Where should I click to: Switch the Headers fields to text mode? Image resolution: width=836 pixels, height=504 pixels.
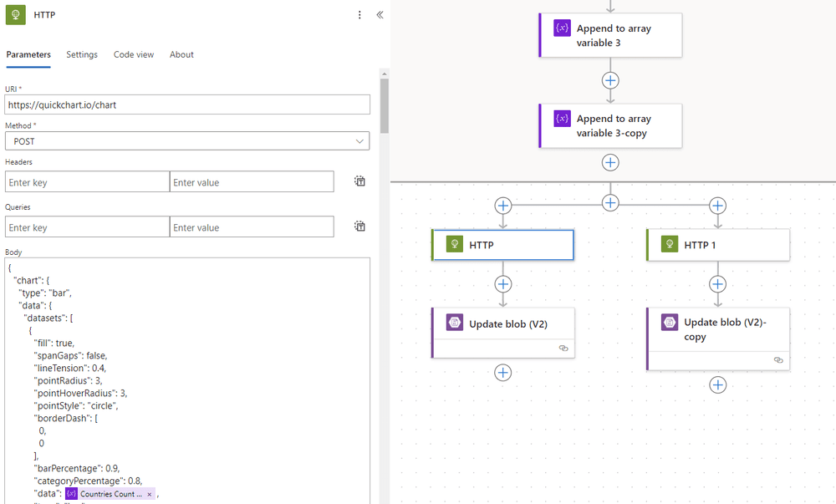359,181
